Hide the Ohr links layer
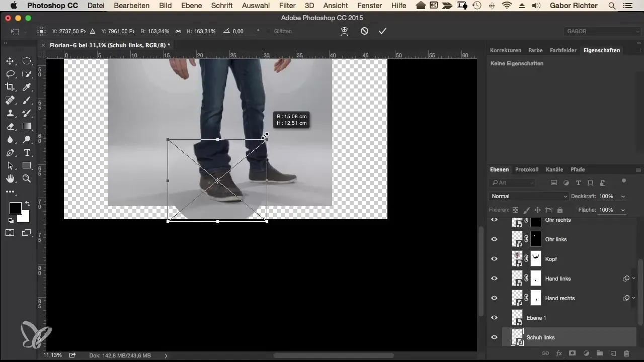This screenshot has width=644, height=362. [x=494, y=239]
